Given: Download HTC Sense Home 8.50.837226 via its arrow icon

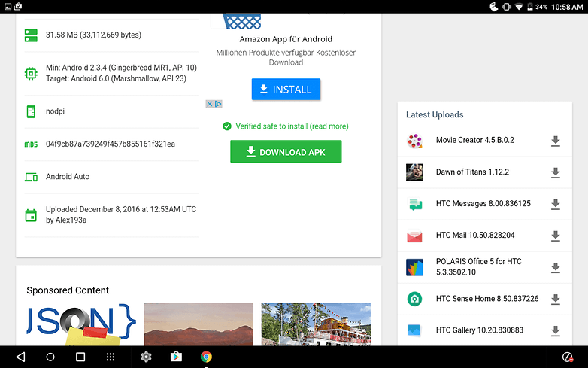Looking at the screenshot, I should 556,299.
